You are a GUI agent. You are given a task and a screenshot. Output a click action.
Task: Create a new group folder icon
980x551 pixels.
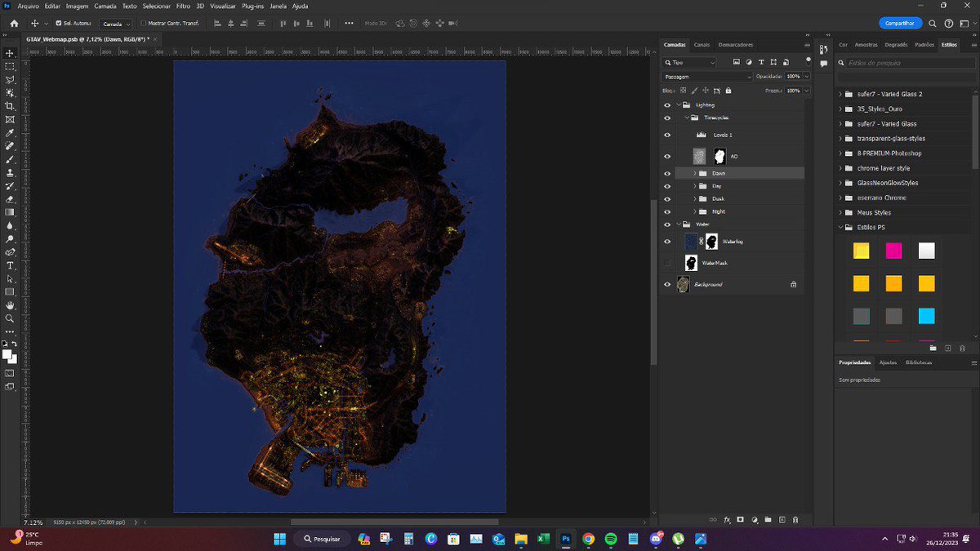pos(768,519)
